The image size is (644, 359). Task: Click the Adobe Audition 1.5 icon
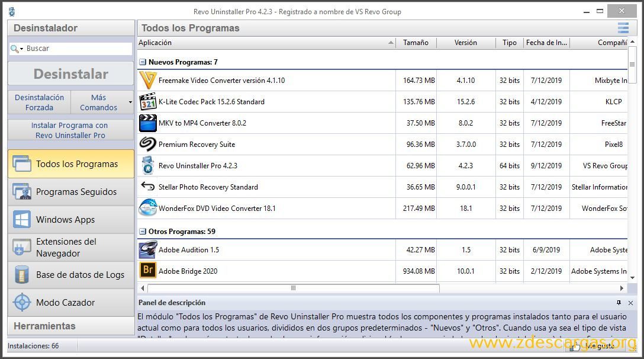(x=148, y=249)
